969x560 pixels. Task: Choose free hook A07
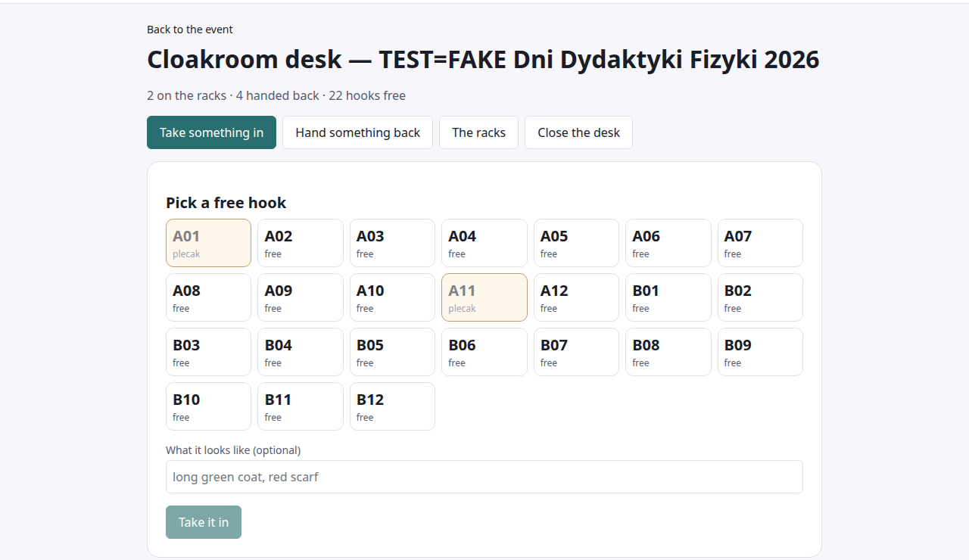coord(760,243)
